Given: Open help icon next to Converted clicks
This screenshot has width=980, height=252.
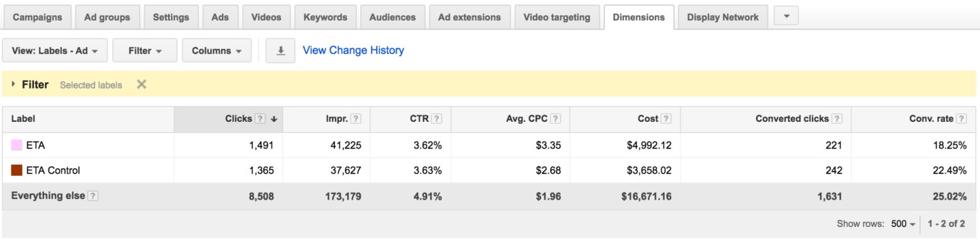Looking at the screenshot, I should click(x=836, y=119).
